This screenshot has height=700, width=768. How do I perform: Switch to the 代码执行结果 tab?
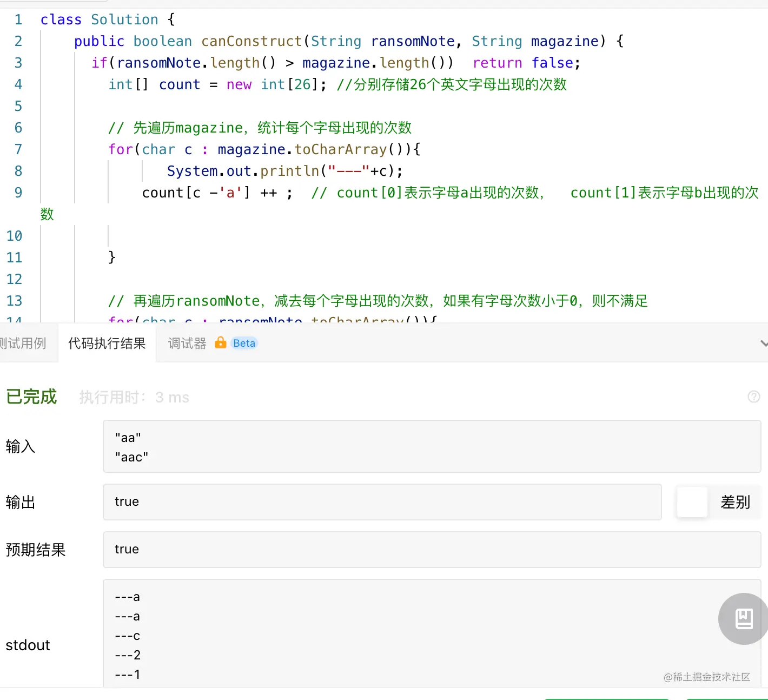coord(107,344)
